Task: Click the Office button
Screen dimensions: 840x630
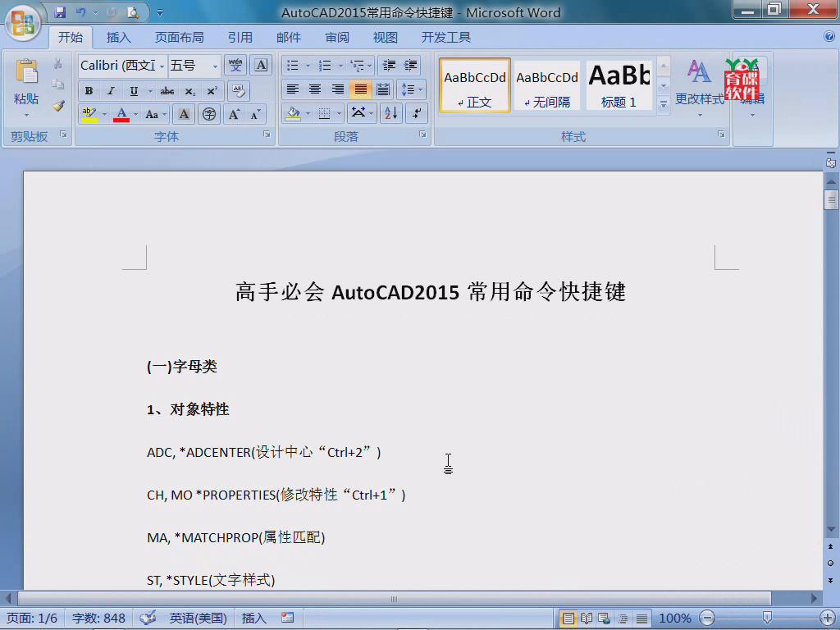Action: [x=22, y=23]
